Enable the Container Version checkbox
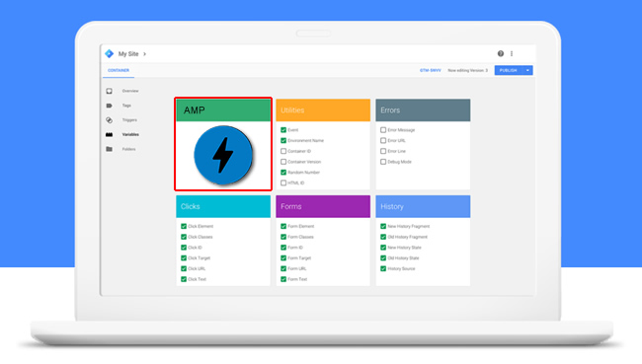 click(283, 162)
